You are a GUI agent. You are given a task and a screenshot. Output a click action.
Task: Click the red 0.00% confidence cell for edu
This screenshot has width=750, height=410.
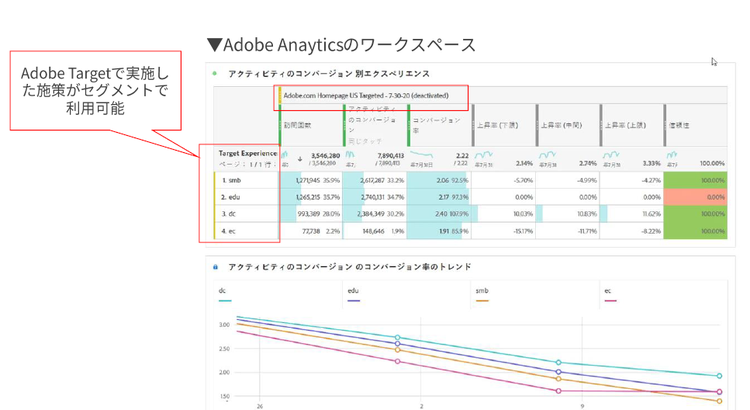(x=695, y=197)
